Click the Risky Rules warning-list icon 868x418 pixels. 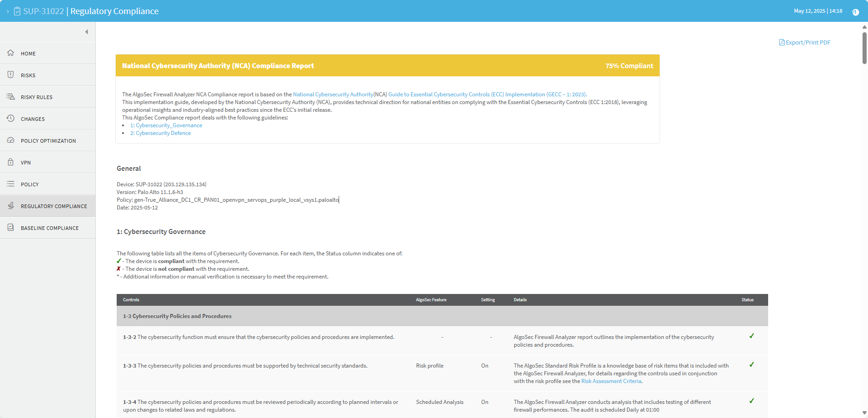(x=11, y=97)
